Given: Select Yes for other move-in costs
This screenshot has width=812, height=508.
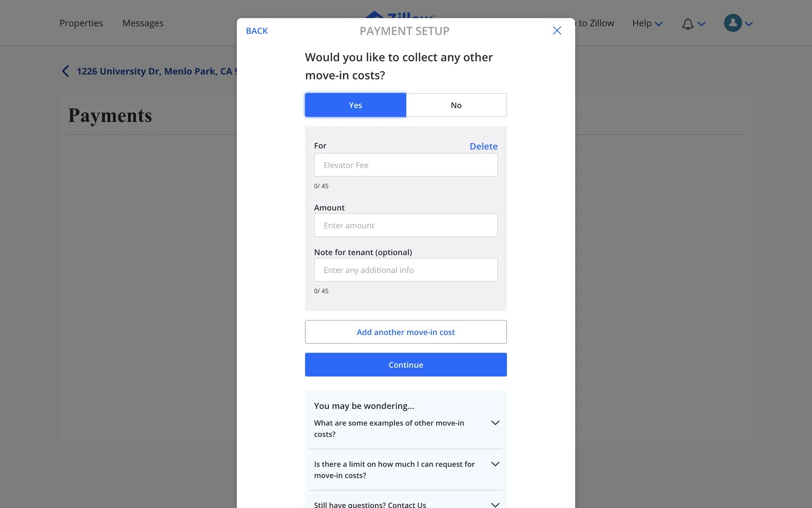Looking at the screenshot, I should [x=355, y=105].
